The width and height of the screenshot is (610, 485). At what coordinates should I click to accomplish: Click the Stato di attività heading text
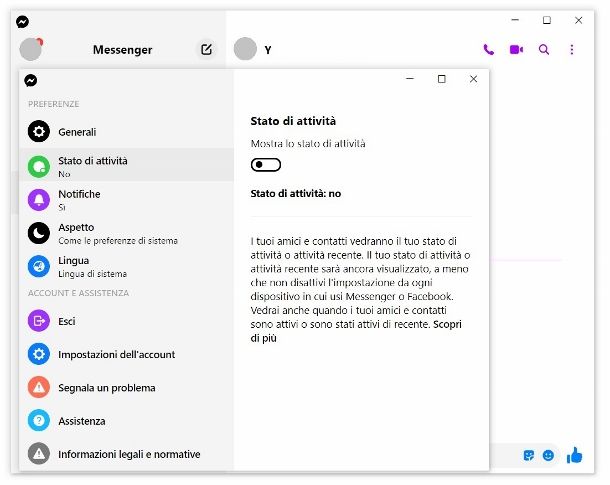pos(293,121)
